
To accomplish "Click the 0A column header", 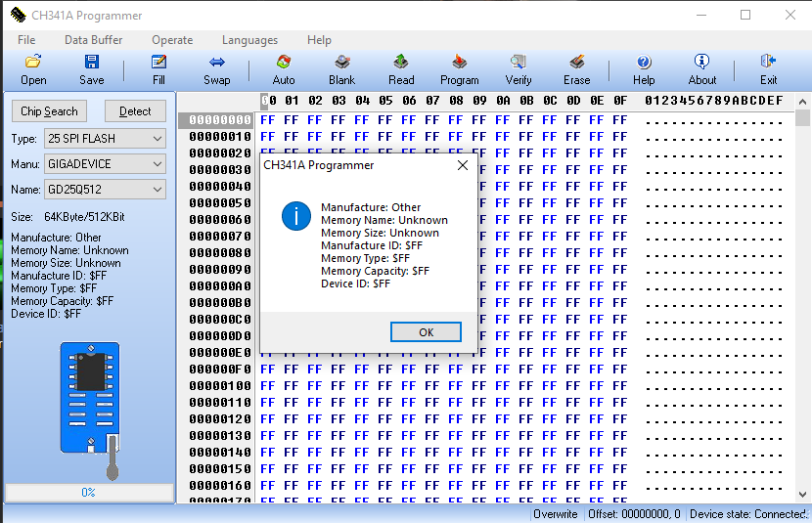I will pyautogui.click(x=503, y=101).
